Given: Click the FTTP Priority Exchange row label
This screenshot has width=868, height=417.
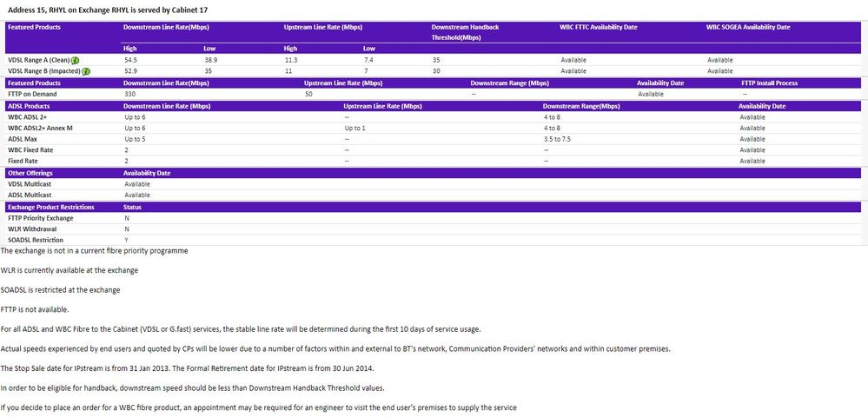Looking at the screenshot, I should point(40,218).
